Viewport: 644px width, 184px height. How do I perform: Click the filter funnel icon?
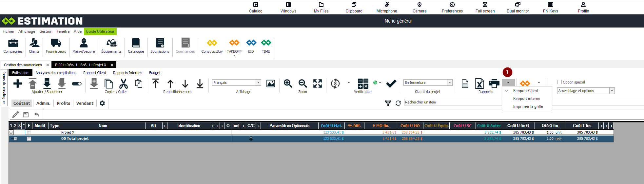[388, 103]
